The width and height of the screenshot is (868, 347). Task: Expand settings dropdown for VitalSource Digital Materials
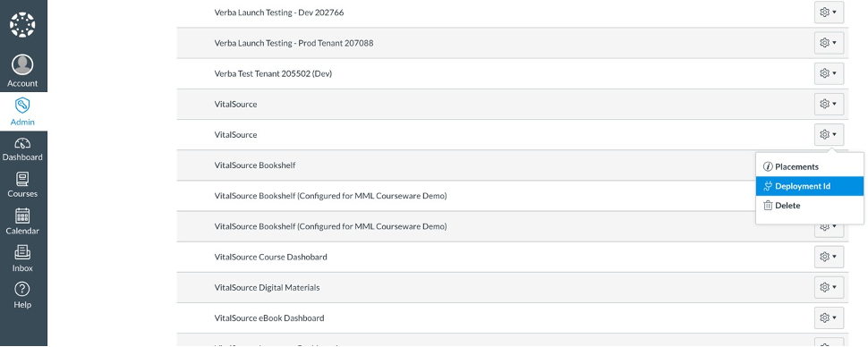tap(829, 287)
